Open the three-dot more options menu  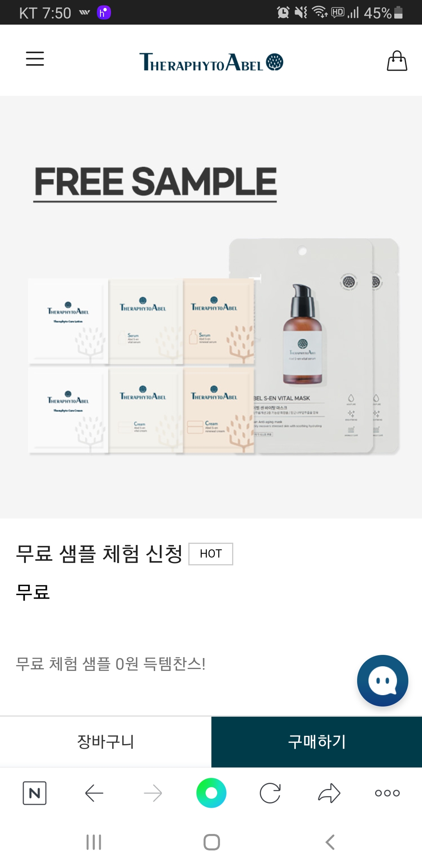click(x=387, y=793)
